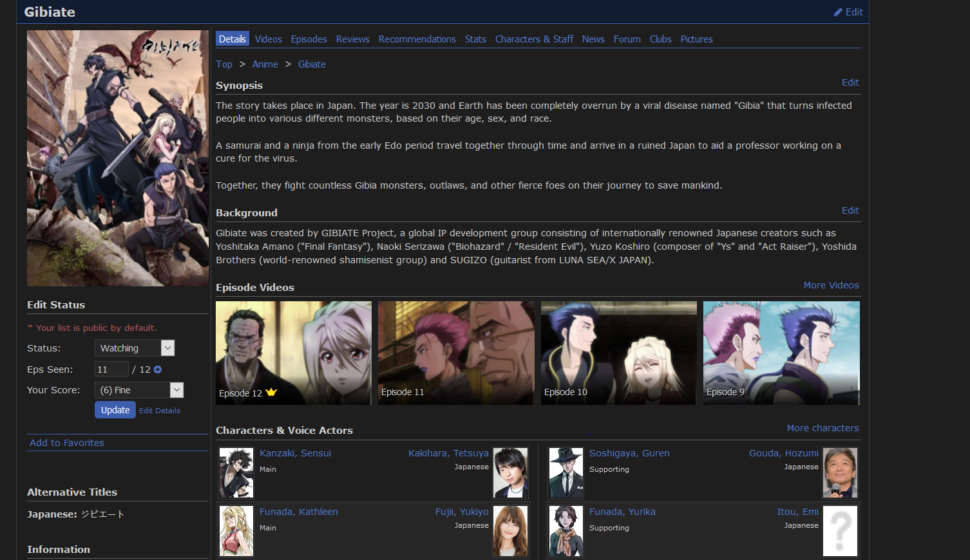970x560 pixels.
Task: Open the Episodes tab
Action: tap(309, 39)
